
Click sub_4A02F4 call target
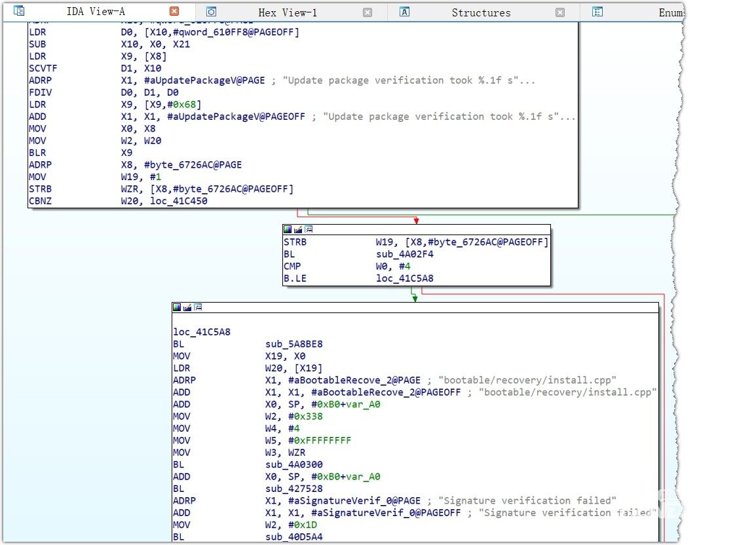pyautogui.click(x=403, y=254)
